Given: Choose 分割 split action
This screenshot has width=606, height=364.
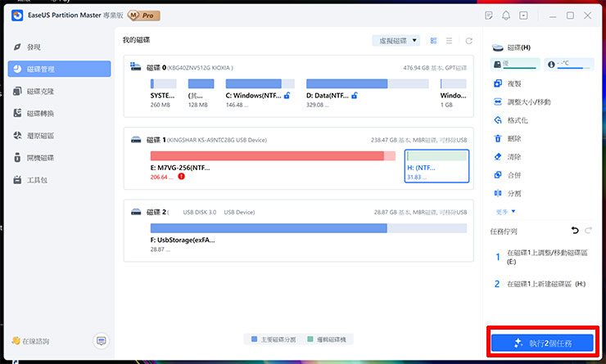Looking at the screenshot, I should tap(508, 193).
